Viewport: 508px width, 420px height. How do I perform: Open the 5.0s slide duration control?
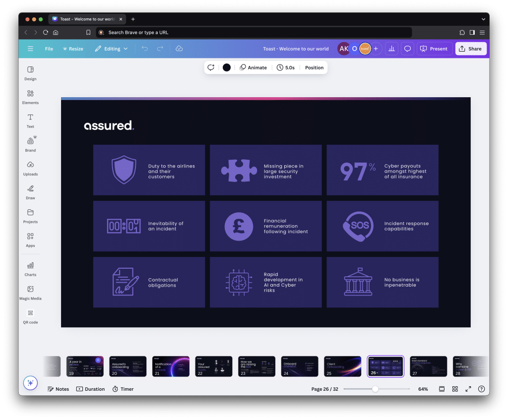coord(286,67)
